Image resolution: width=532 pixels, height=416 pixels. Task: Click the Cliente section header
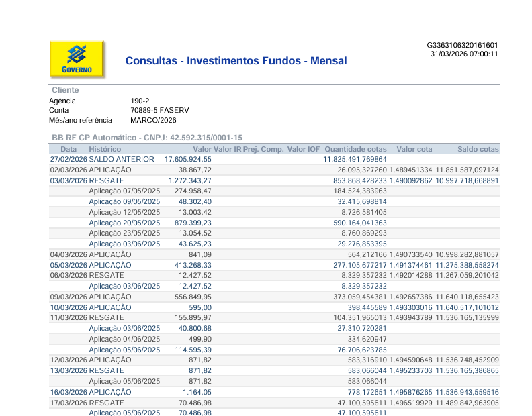point(274,90)
